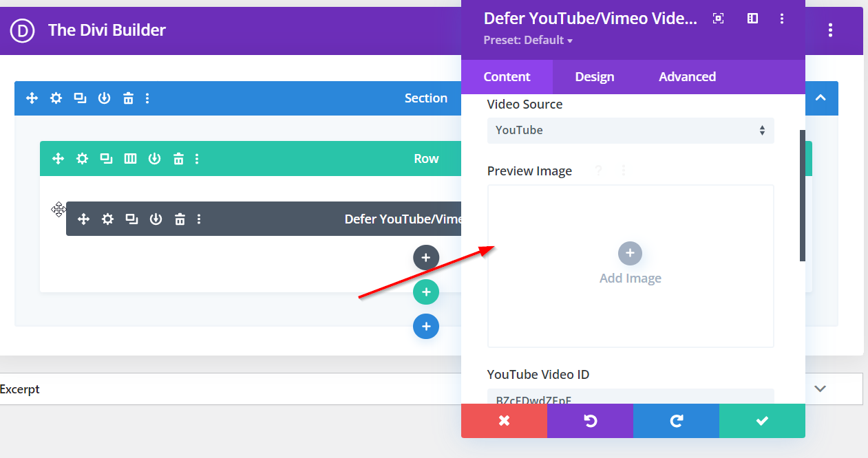Save the Section to the library

point(104,98)
